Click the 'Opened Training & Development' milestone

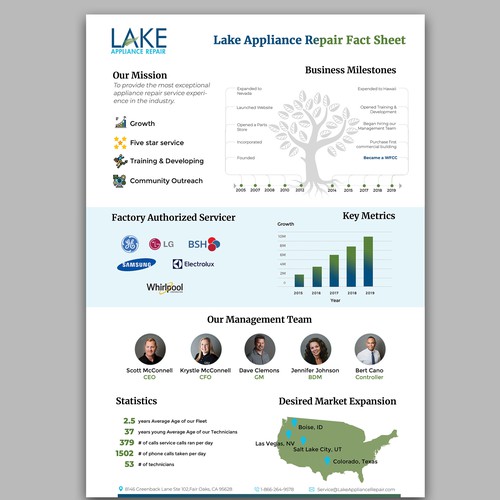click(378, 109)
